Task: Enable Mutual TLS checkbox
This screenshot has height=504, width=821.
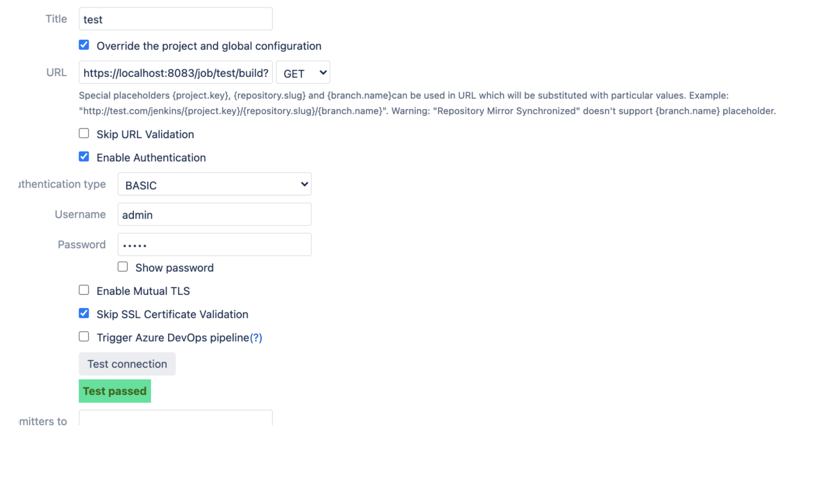Action: point(84,290)
